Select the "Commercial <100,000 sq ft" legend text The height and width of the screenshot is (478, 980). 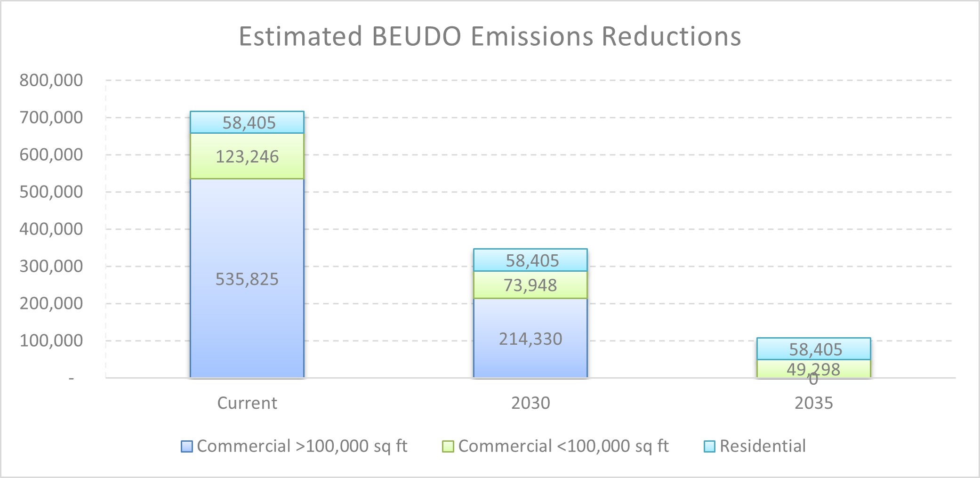click(563, 446)
